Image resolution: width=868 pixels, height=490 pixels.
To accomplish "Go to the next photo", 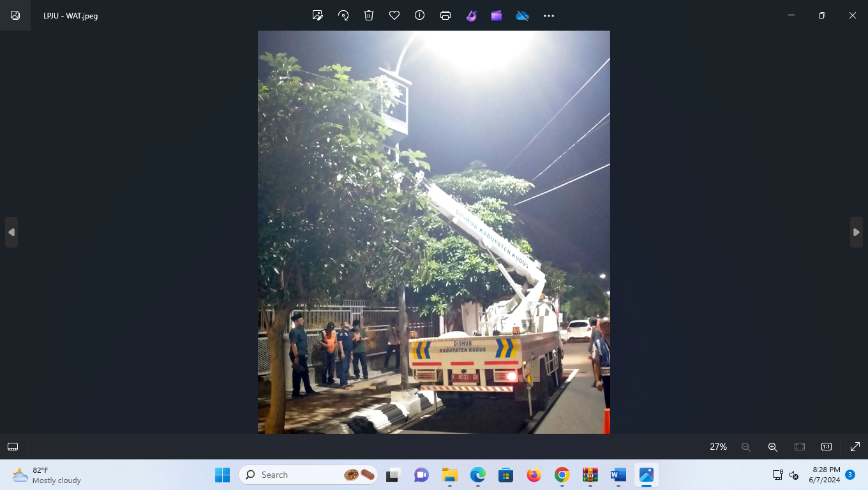I will pos(857,232).
